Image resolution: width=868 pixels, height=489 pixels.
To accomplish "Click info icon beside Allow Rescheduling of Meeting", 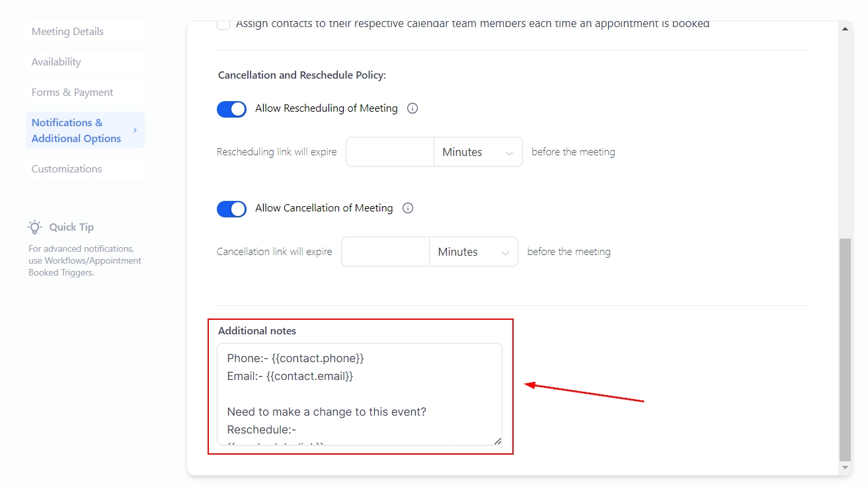I will tap(413, 108).
